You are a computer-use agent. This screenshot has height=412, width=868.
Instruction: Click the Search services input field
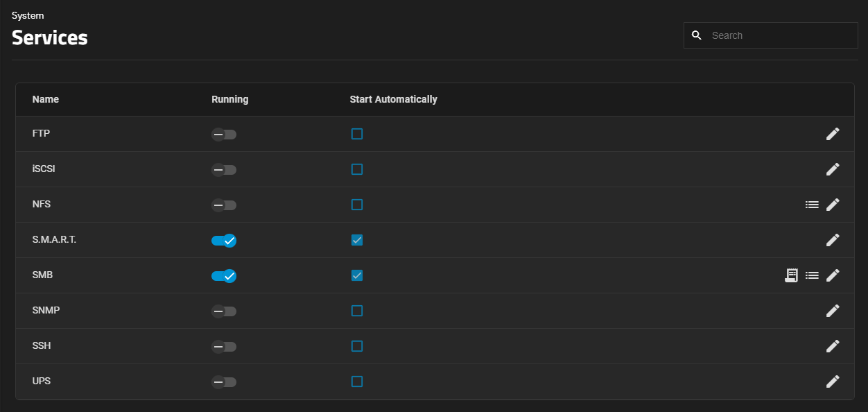(780, 35)
